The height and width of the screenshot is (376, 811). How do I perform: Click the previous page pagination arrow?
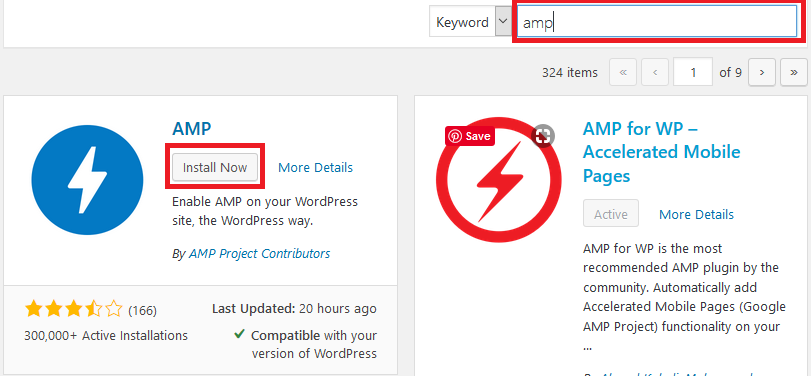tap(655, 72)
